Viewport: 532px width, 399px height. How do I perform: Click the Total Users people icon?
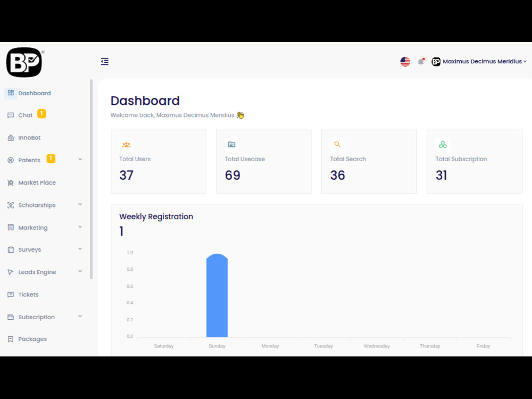[126, 145]
